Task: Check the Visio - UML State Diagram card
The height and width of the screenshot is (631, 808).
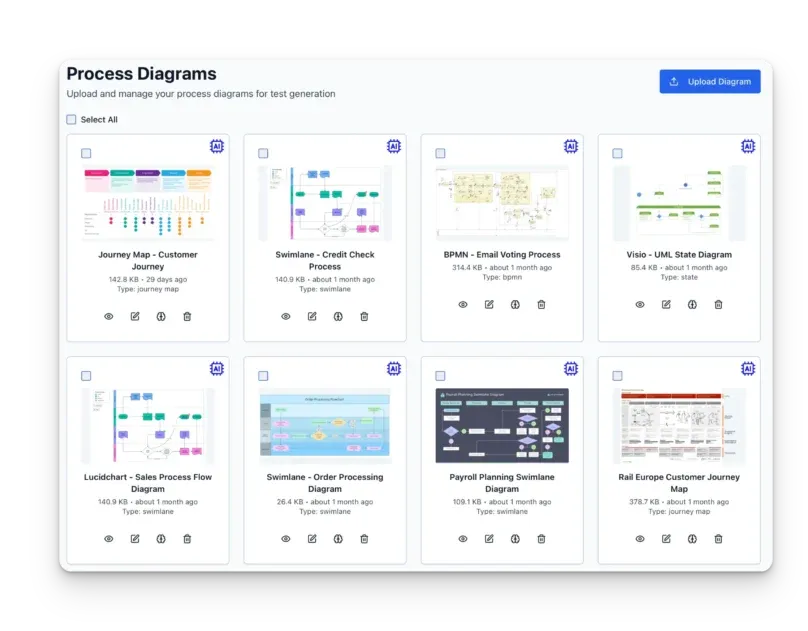Action: 617,154
